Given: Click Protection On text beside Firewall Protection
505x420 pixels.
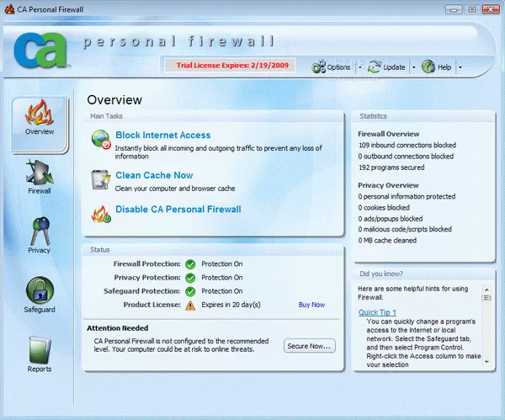Looking at the screenshot, I should click(x=222, y=263).
